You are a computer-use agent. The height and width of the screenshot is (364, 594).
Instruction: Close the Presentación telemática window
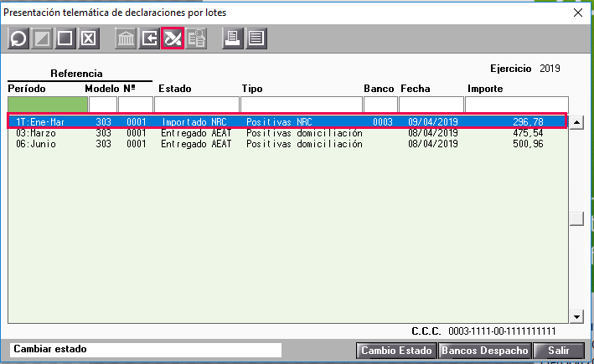coord(578,13)
